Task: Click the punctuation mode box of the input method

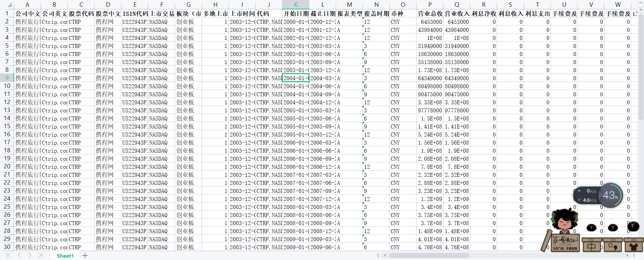Action: (613, 245)
